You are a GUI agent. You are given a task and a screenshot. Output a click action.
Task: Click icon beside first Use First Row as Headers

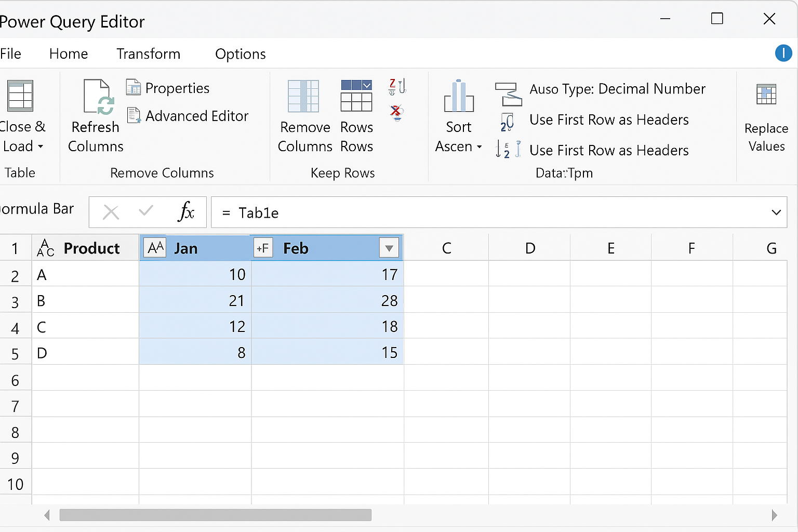[x=507, y=122]
